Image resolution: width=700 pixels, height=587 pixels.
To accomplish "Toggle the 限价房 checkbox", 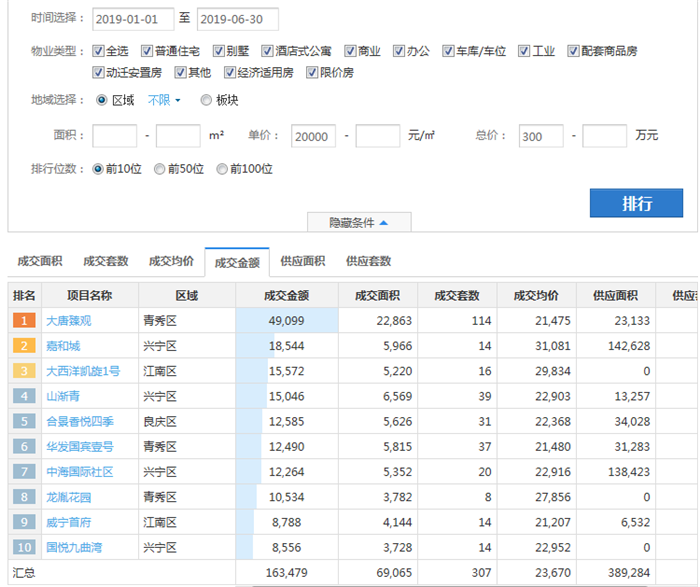I will [x=312, y=72].
